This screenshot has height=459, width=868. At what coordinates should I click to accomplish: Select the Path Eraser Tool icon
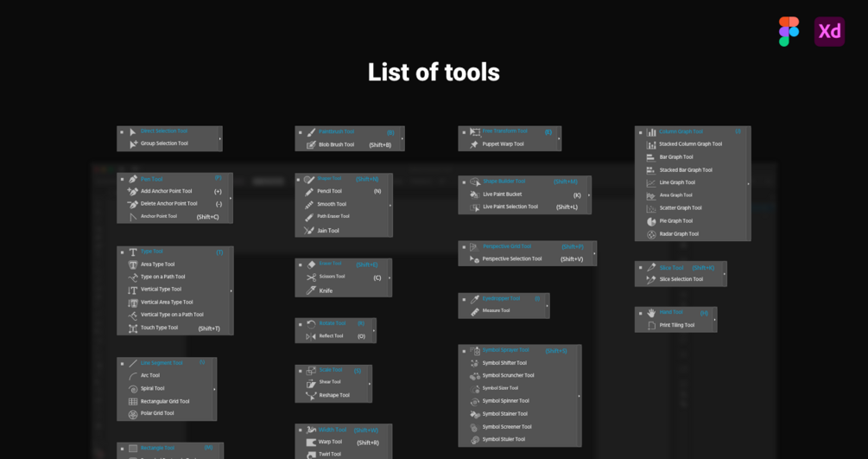pyautogui.click(x=309, y=217)
